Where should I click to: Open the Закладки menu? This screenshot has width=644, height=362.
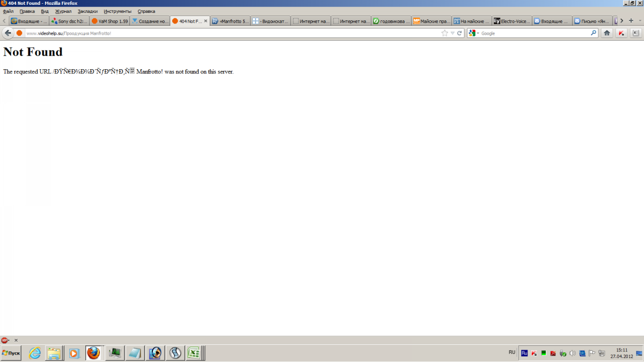[x=87, y=11]
